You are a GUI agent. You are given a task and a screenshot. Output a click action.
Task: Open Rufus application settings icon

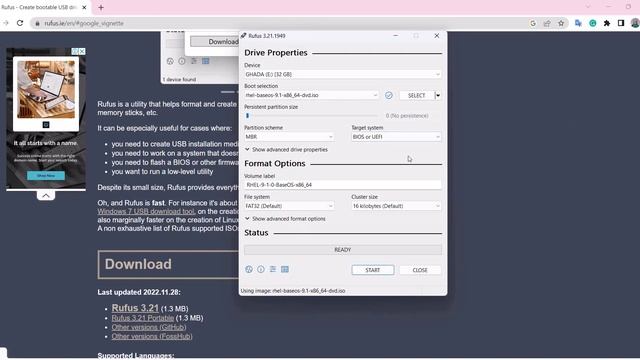(x=273, y=269)
